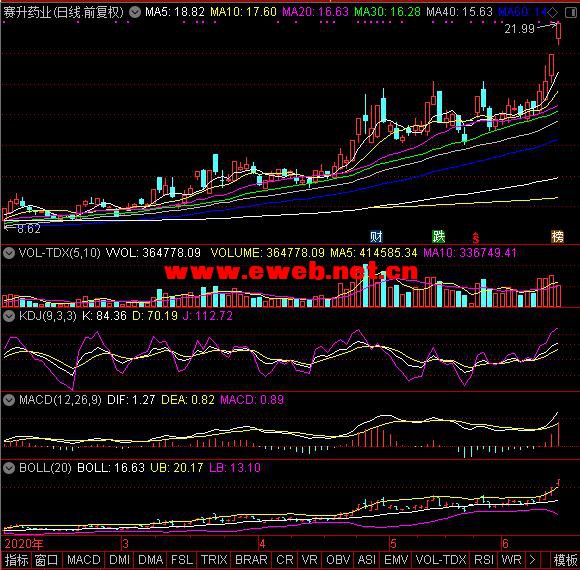Image resolution: width=580 pixels, height=570 pixels.
Task: Click the month 3 marker on time axis
Action: click(x=125, y=544)
